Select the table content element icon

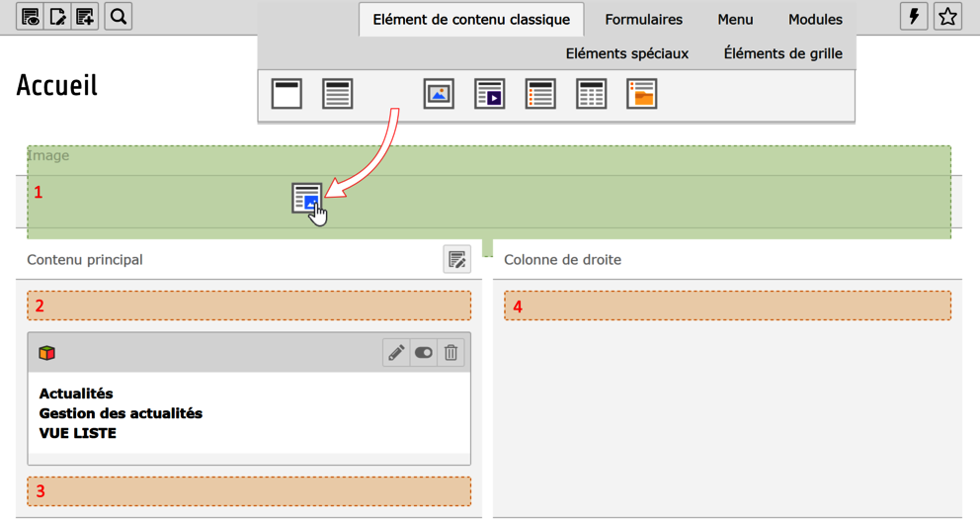[591, 94]
